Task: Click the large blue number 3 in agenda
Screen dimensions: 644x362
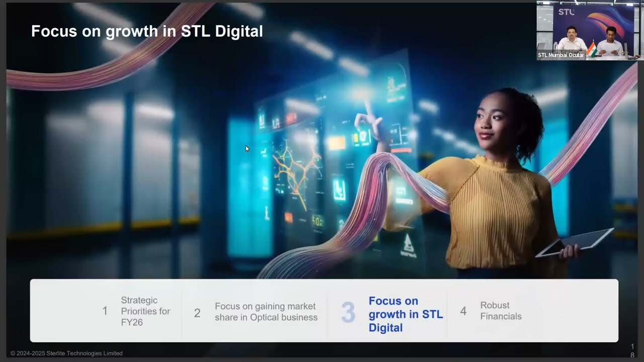Action: pyautogui.click(x=348, y=312)
